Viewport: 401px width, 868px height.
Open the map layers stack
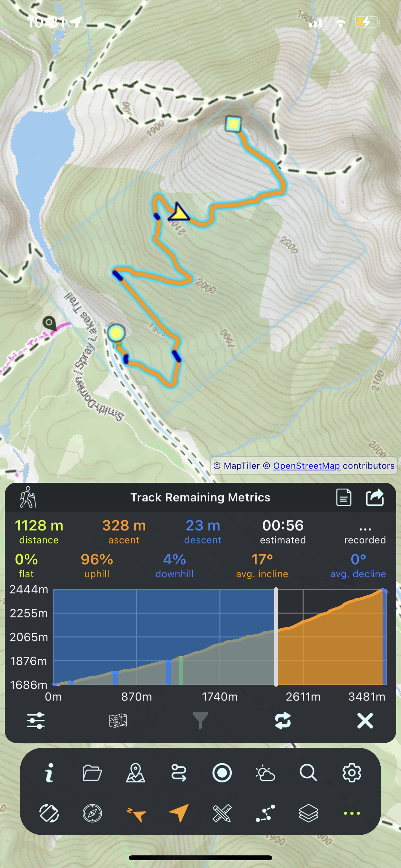tap(308, 813)
